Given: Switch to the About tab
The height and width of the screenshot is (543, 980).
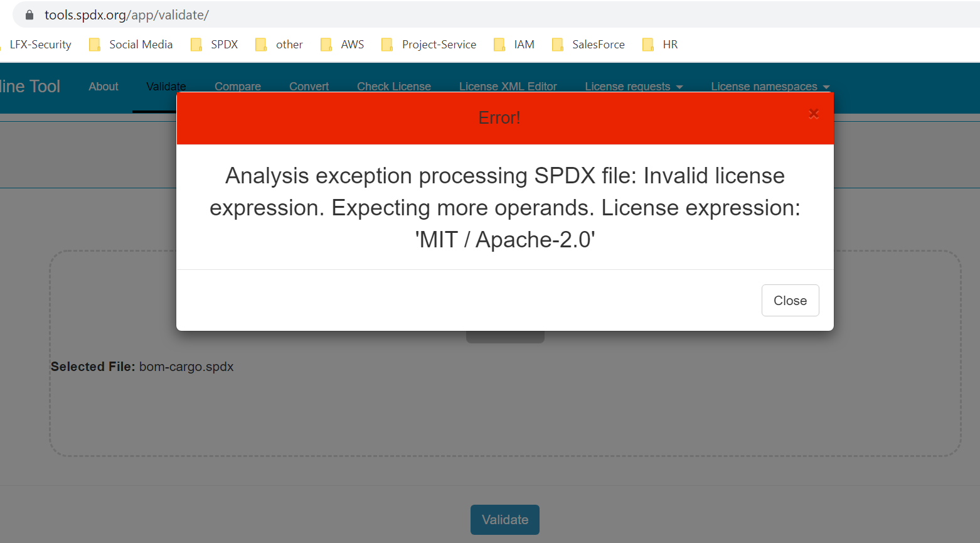Looking at the screenshot, I should point(103,86).
